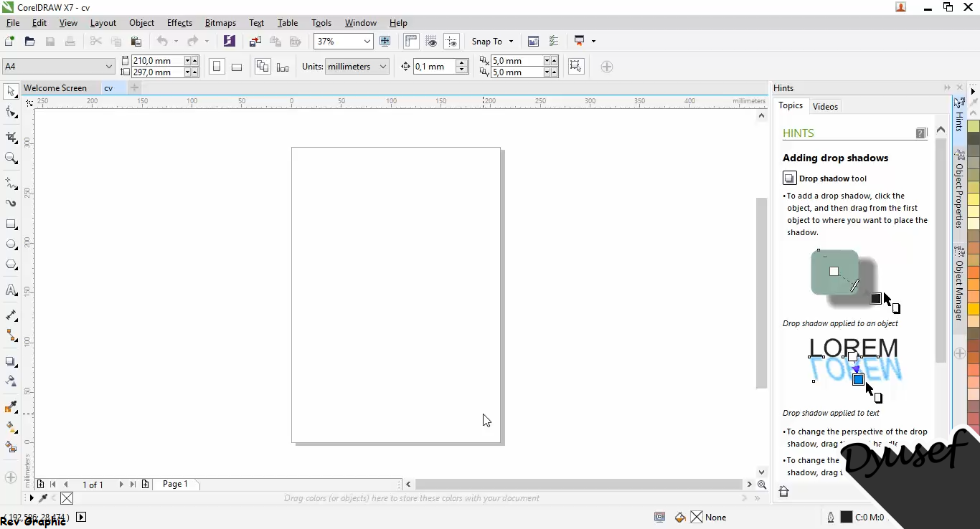980x529 pixels.
Task: Select the Connector tool
Action: click(x=11, y=335)
